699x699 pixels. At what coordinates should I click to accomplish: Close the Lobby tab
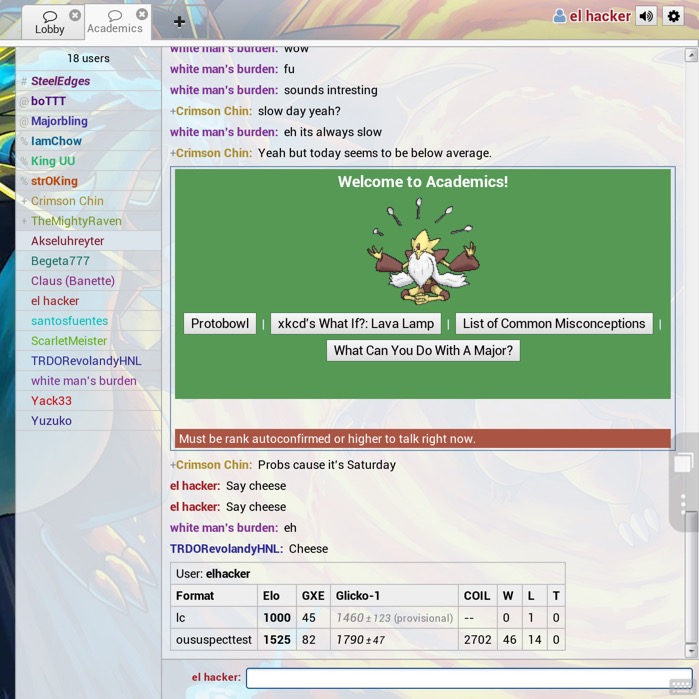click(x=75, y=15)
